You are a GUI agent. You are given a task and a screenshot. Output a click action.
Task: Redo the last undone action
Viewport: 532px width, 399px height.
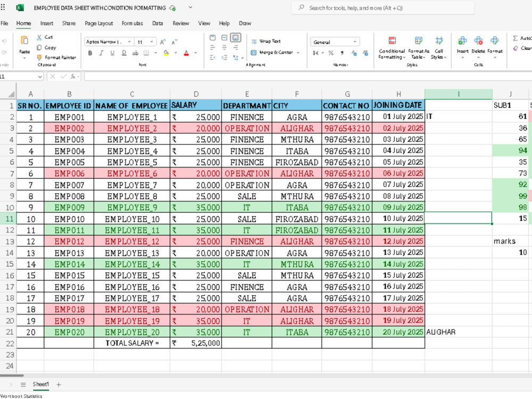4,53
